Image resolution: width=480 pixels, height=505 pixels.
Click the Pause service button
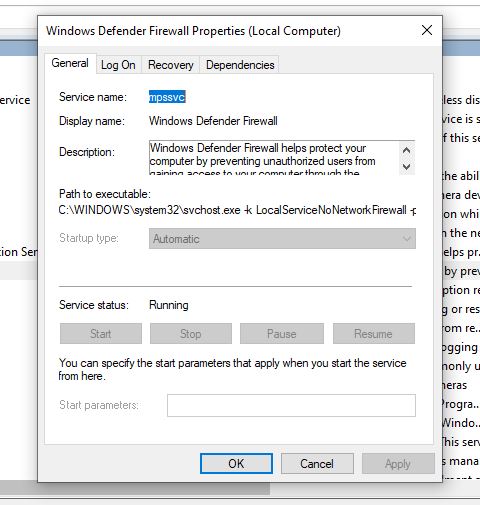[x=282, y=333]
